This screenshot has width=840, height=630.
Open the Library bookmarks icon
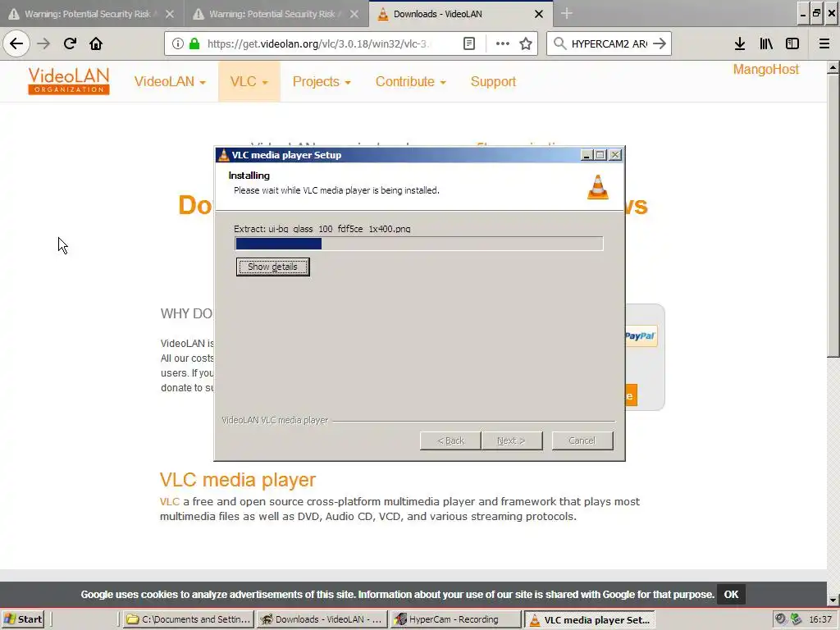pos(766,43)
